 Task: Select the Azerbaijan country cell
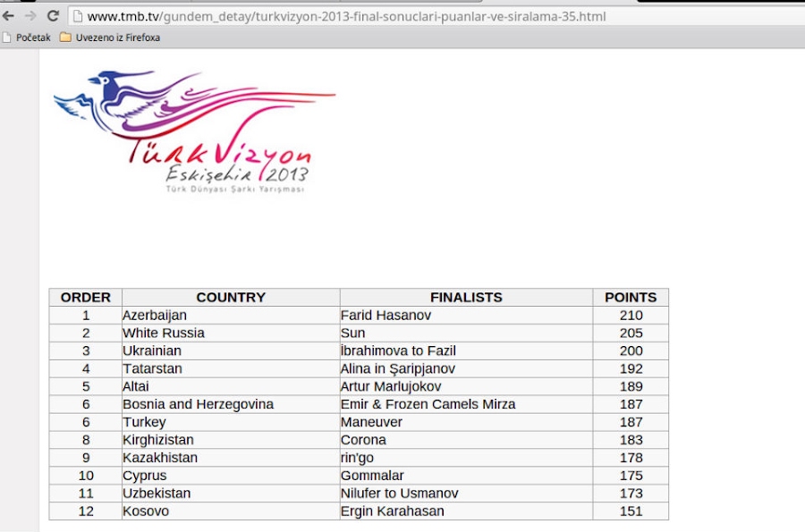coord(155,316)
